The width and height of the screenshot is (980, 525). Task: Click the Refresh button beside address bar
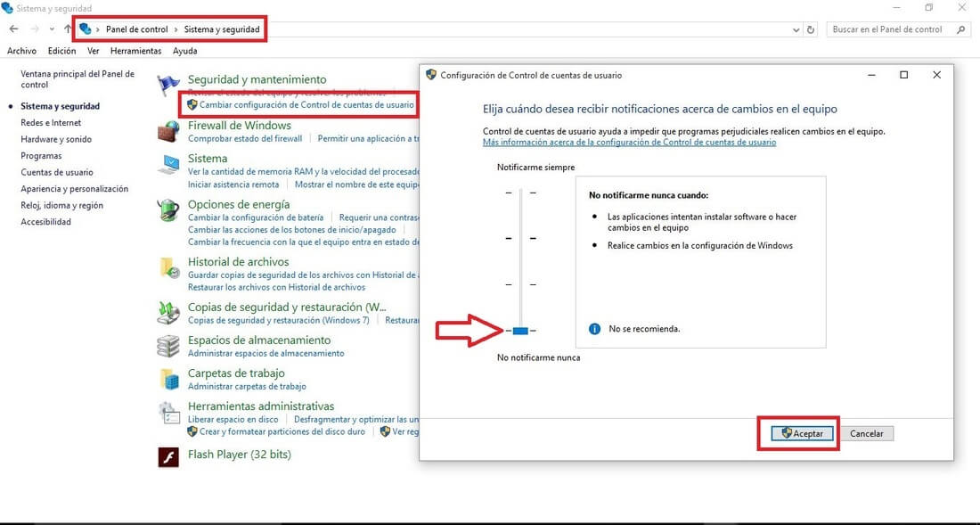[x=811, y=29]
